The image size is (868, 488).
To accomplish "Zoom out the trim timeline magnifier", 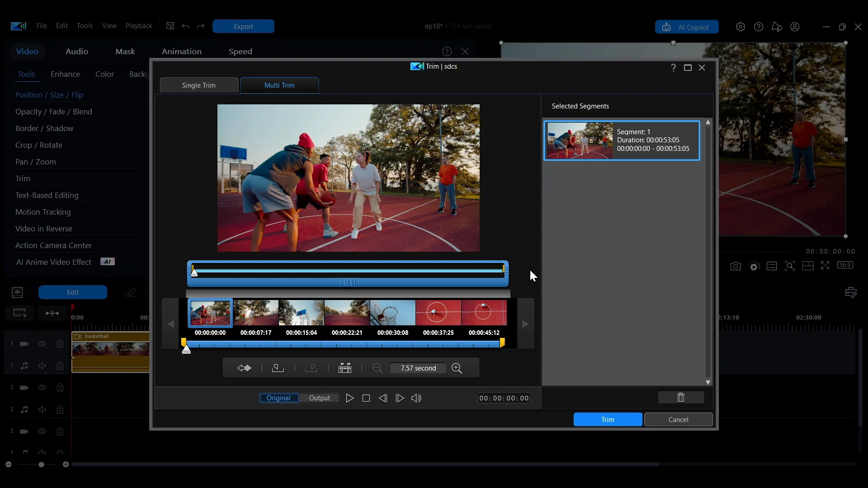I will tap(377, 368).
